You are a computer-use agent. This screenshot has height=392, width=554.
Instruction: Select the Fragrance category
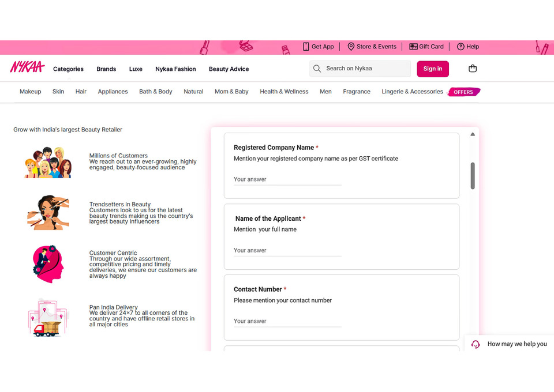pos(357,92)
